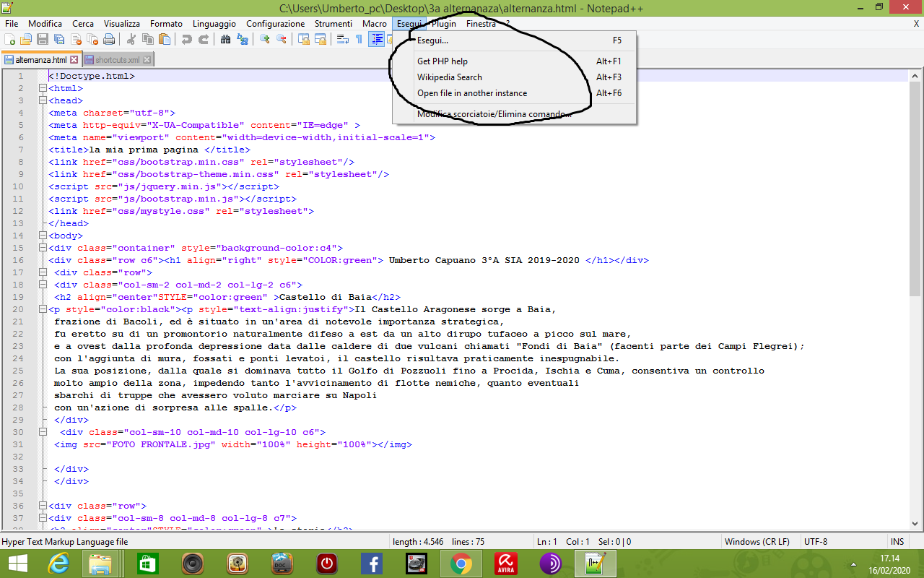Image resolution: width=924 pixels, height=578 pixels.
Task: Collapse row div fold marker on line 17
Action: pyautogui.click(x=43, y=272)
